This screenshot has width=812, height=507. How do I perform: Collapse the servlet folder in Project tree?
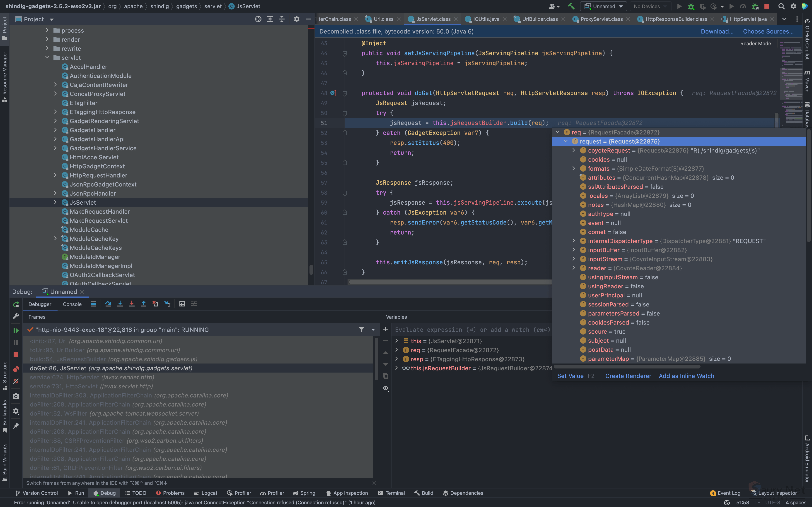pos(47,58)
